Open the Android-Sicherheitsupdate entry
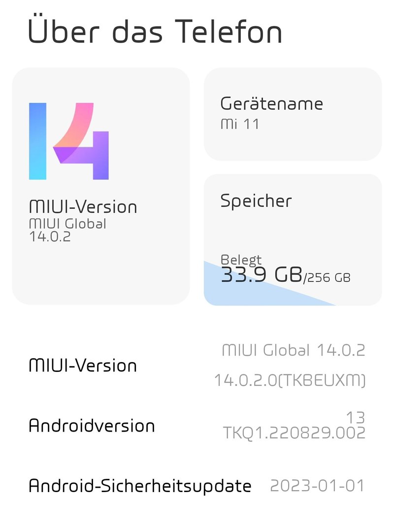Screen dimensions: 394x532 coord(140,486)
